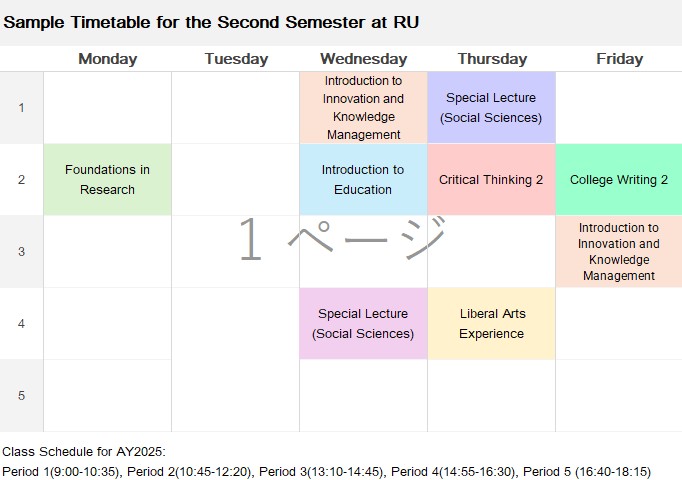Click the period 1 row label

coord(21,107)
